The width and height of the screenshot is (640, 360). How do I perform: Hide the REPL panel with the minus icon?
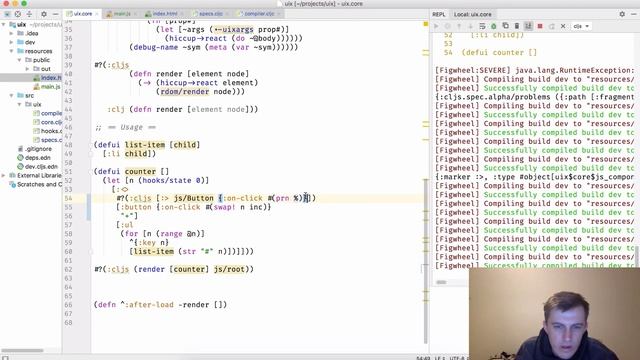(x=633, y=14)
